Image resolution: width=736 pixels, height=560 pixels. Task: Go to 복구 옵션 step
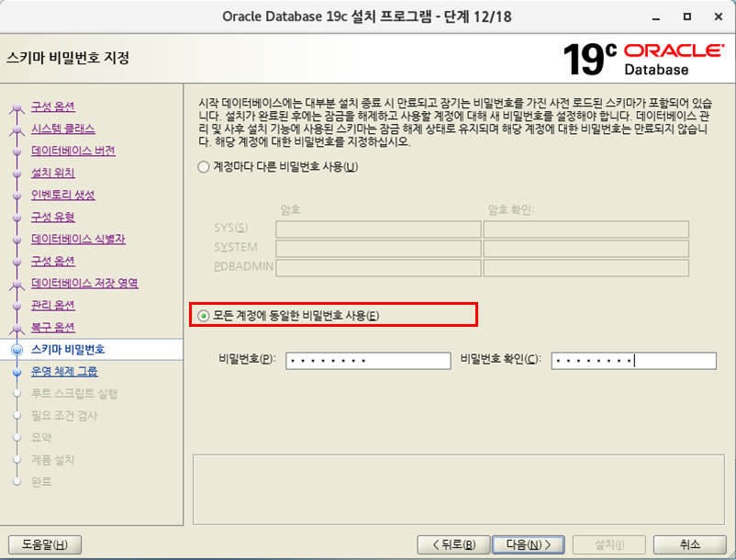click(x=53, y=327)
